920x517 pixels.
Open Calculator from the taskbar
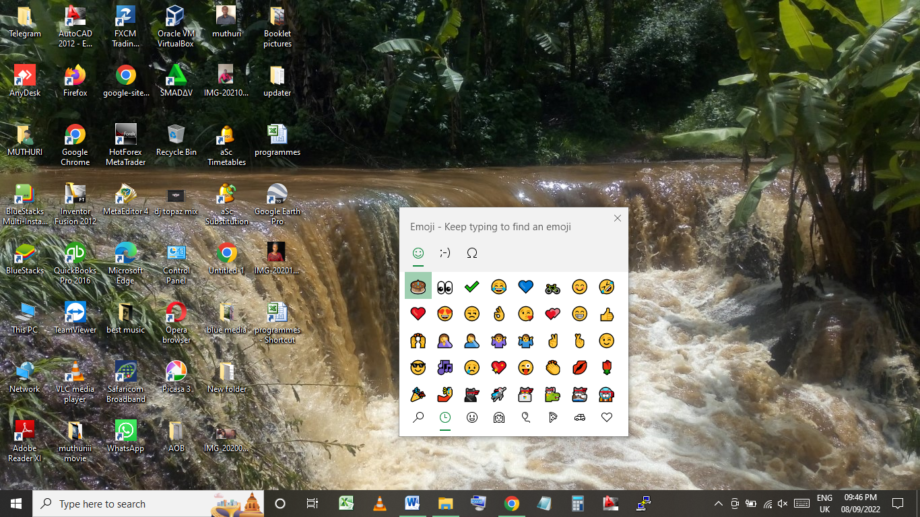pos(577,504)
